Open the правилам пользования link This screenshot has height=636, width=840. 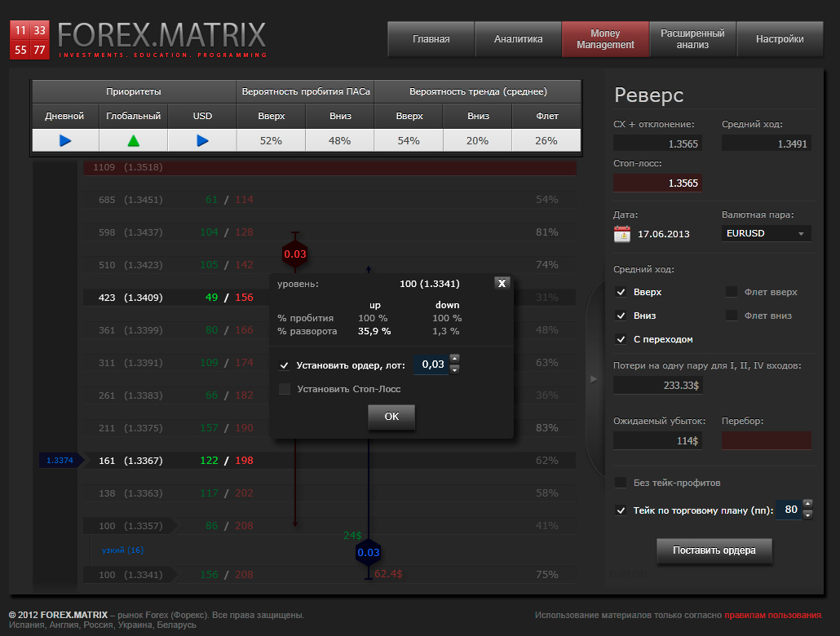tap(772, 615)
